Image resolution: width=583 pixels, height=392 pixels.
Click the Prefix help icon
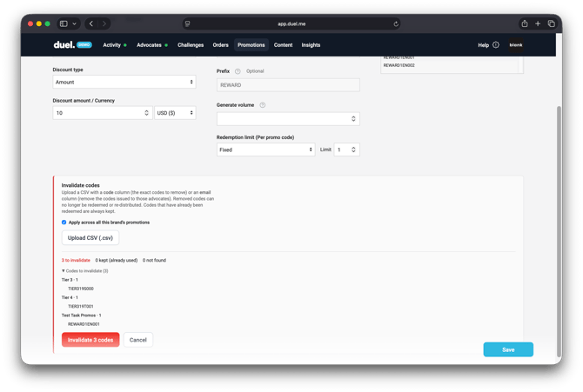point(238,71)
